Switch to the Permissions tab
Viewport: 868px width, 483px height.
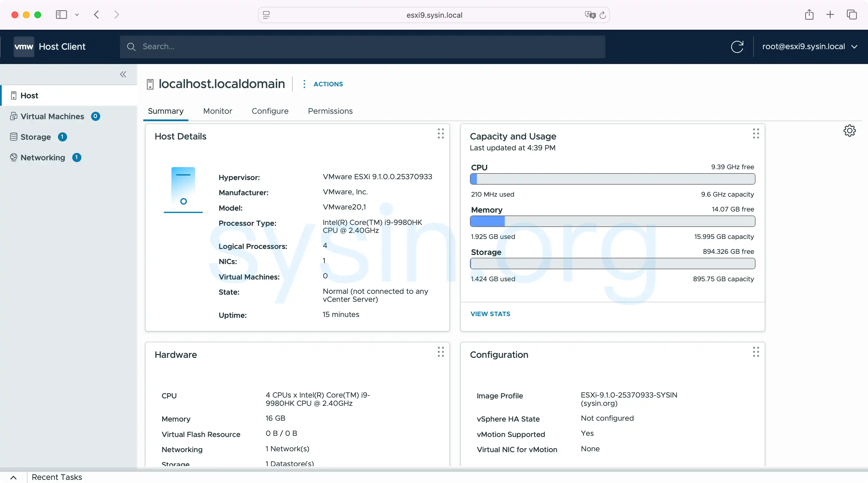click(330, 111)
